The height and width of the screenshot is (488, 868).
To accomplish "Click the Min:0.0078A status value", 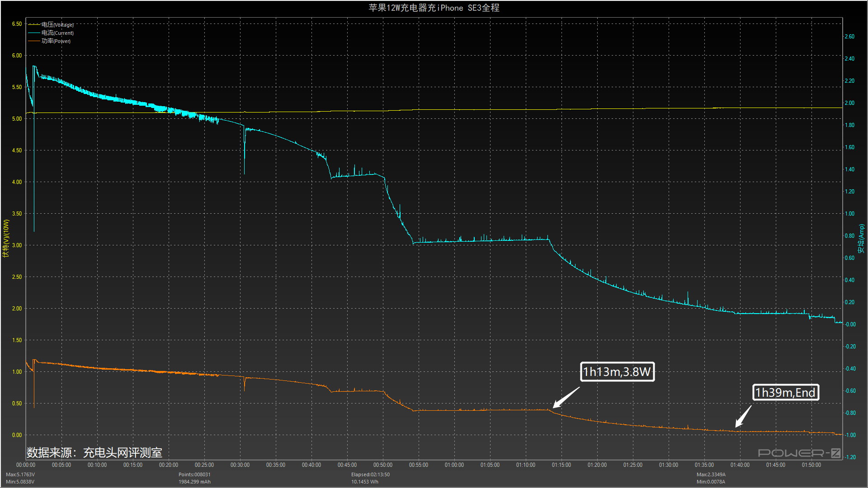I will pos(711,482).
